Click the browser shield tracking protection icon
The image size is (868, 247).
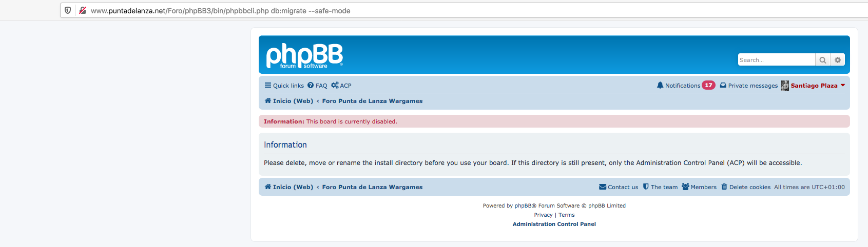point(68,10)
